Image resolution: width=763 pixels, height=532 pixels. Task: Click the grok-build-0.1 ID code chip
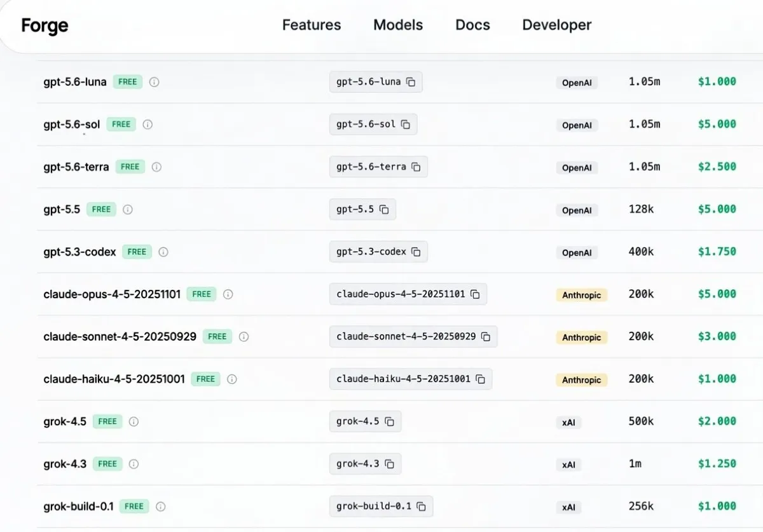[381, 507]
